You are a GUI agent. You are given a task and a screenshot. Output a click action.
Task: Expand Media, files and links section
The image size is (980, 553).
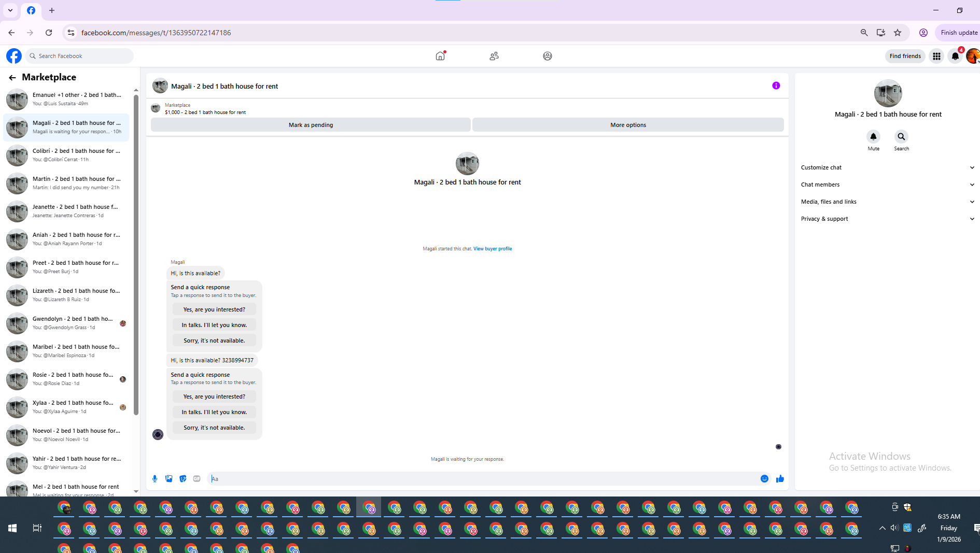(x=887, y=202)
